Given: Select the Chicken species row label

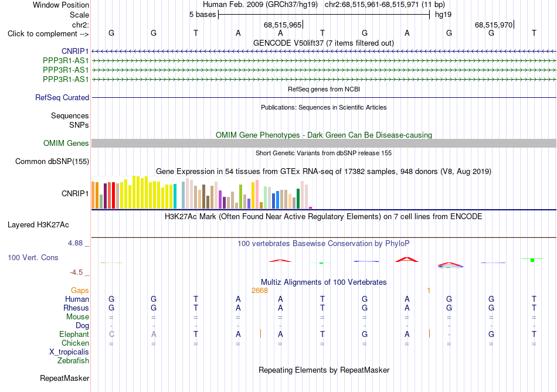Looking at the screenshot, I should point(75,343).
